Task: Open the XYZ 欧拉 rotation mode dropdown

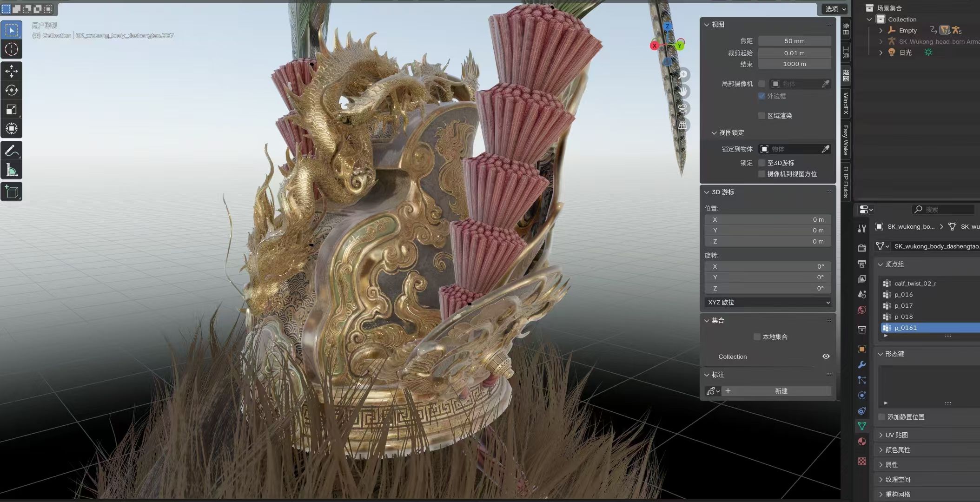Action: point(768,302)
